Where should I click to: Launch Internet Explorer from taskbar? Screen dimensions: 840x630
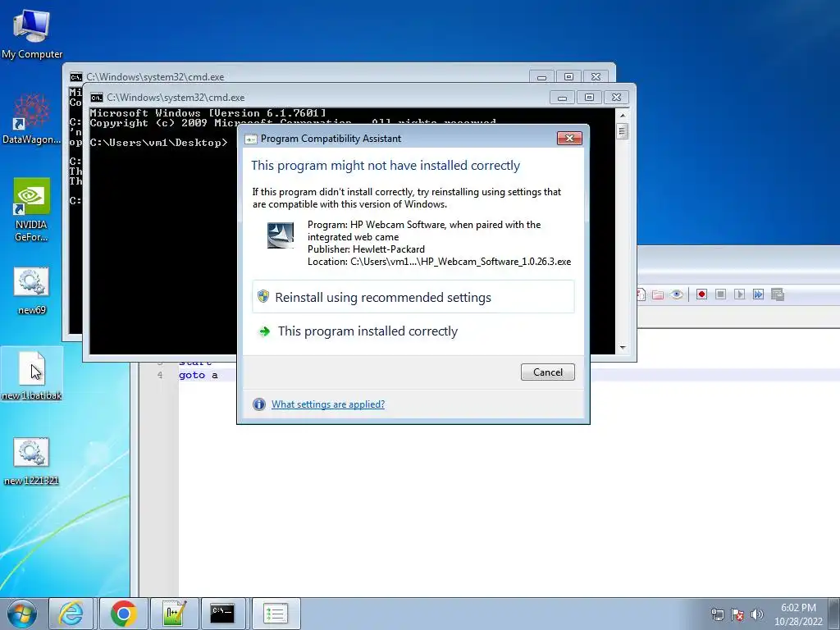(71, 614)
